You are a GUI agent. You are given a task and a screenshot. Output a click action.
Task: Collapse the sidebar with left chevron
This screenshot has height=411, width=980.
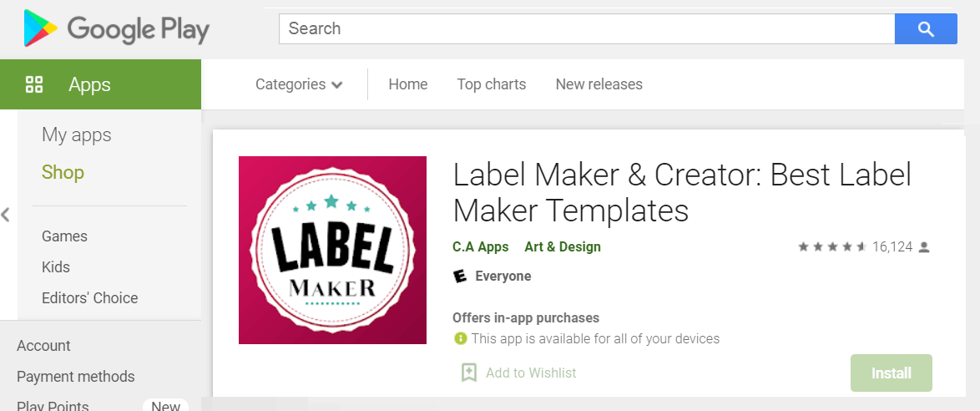6,216
